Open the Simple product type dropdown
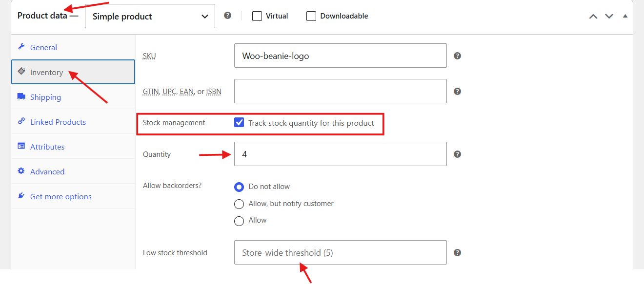Viewport: 644px width, 284px height. point(150,16)
